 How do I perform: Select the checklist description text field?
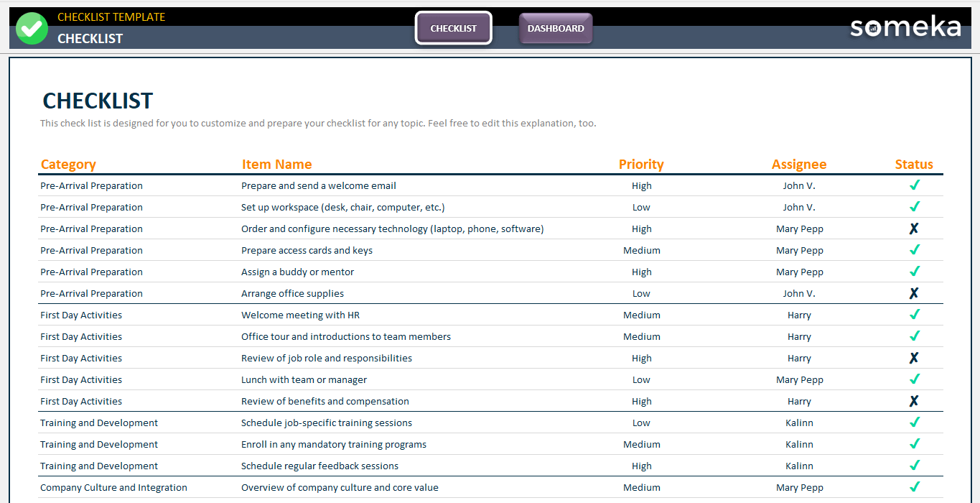click(x=318, y=123)
